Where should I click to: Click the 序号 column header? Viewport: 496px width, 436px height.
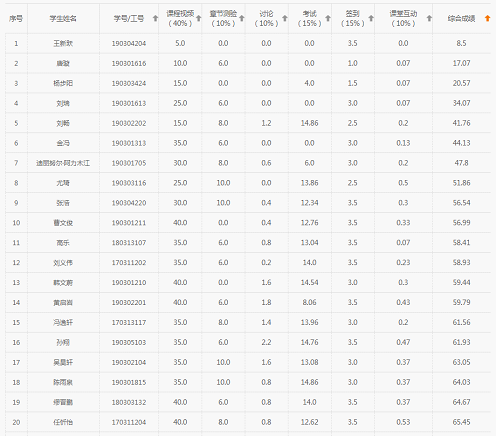[16, 19]
